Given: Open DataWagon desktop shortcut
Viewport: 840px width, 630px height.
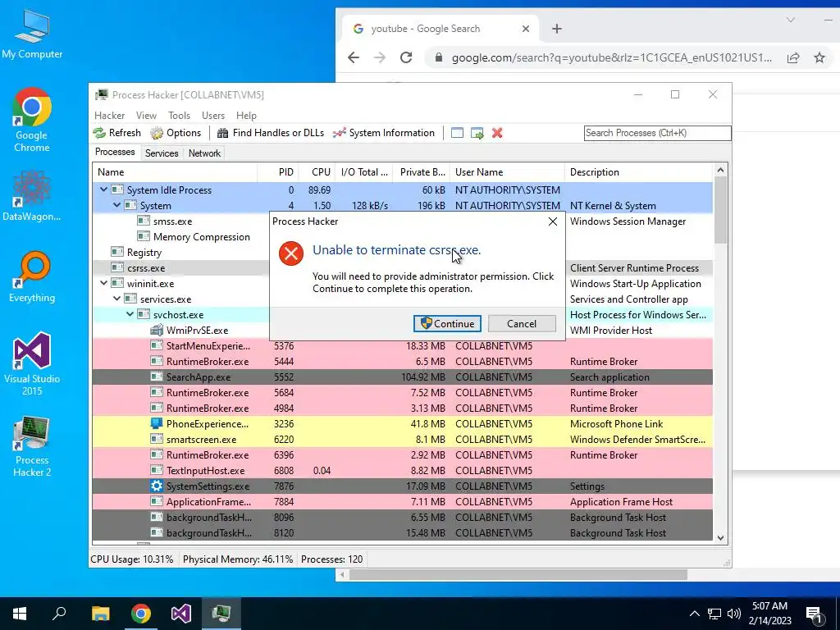Looking at the screenshot, I should tap(32, 196).
